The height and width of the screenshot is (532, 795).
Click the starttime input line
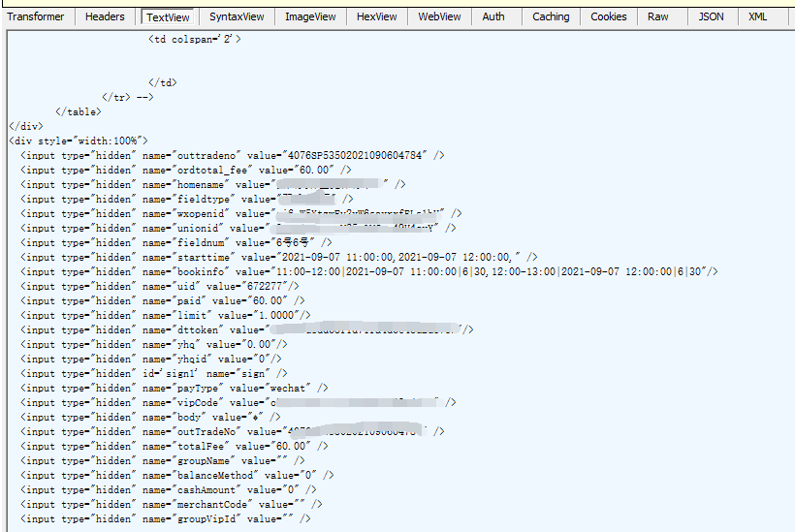279,258
